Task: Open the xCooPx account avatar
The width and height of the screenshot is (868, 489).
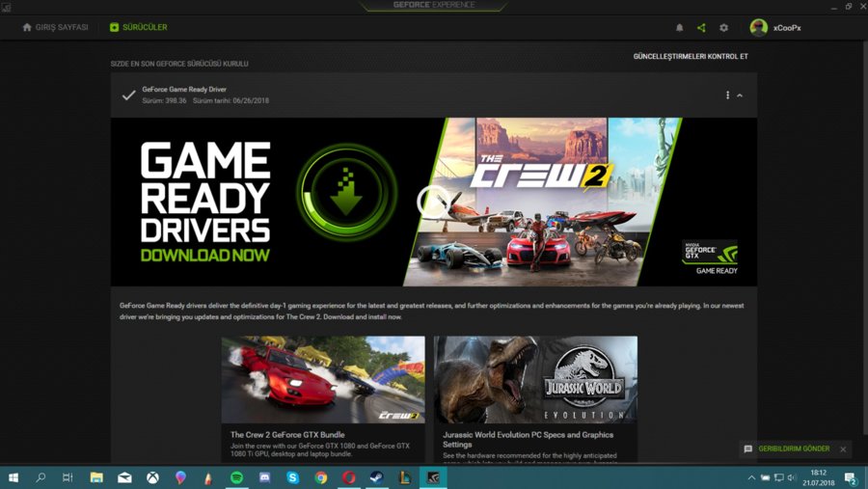Action: point(758,28)
